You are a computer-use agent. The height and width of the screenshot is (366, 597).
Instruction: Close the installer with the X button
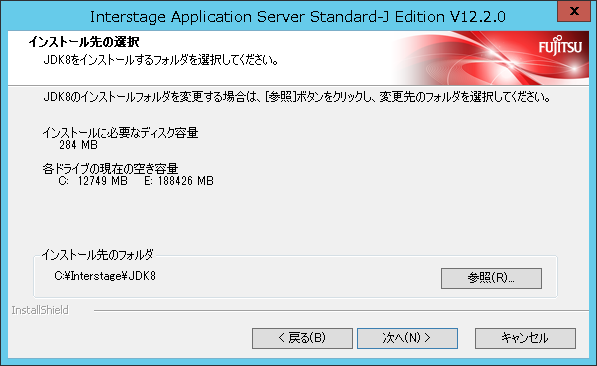(x=574, y=11)
